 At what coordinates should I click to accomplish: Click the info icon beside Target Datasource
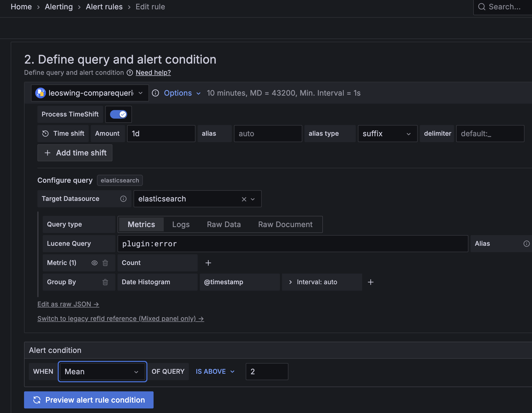(x=123, y=199)
